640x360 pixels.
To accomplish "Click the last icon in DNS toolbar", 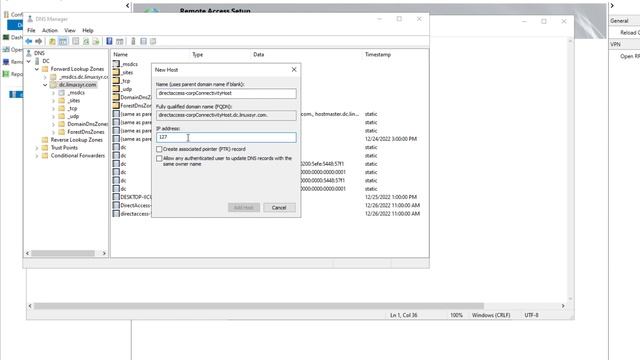I will 153,41.
